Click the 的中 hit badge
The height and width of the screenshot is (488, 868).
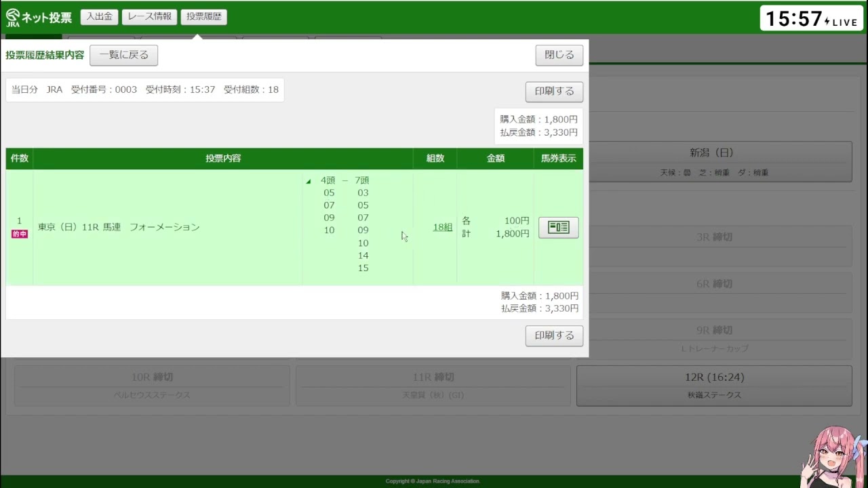[20, 234]
